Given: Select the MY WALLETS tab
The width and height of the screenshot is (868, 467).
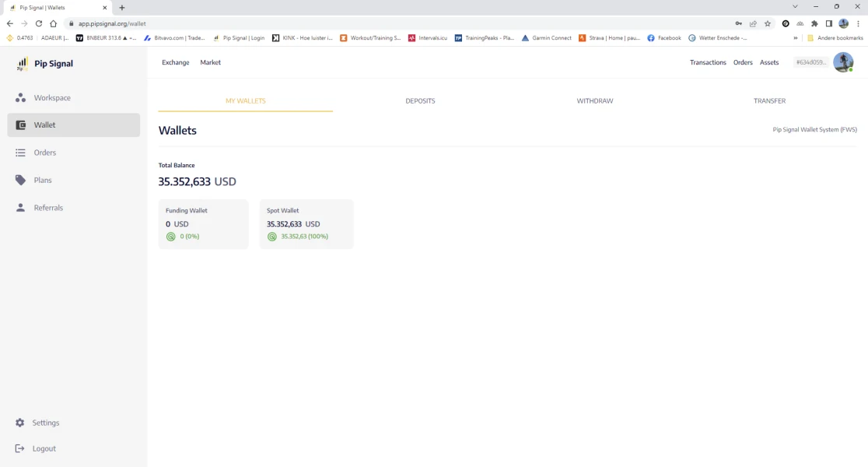Looking at the screenshot, I should (x=245, y=101).
